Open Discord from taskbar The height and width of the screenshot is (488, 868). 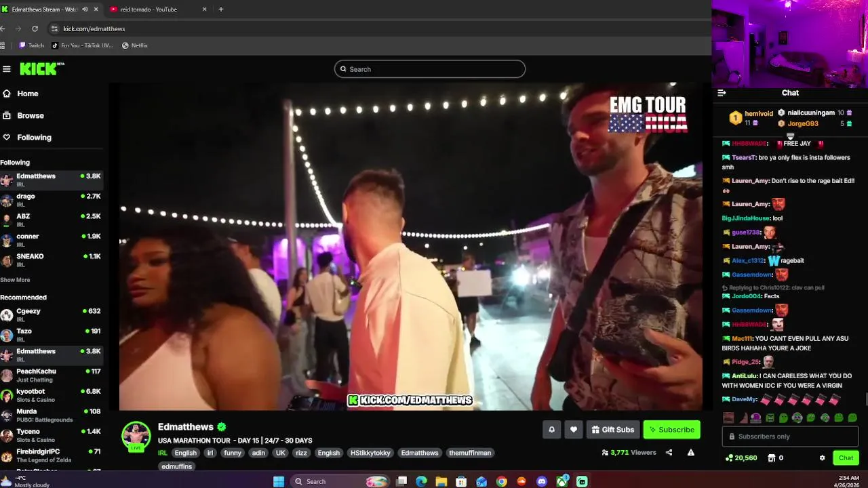tap(542, 481)
